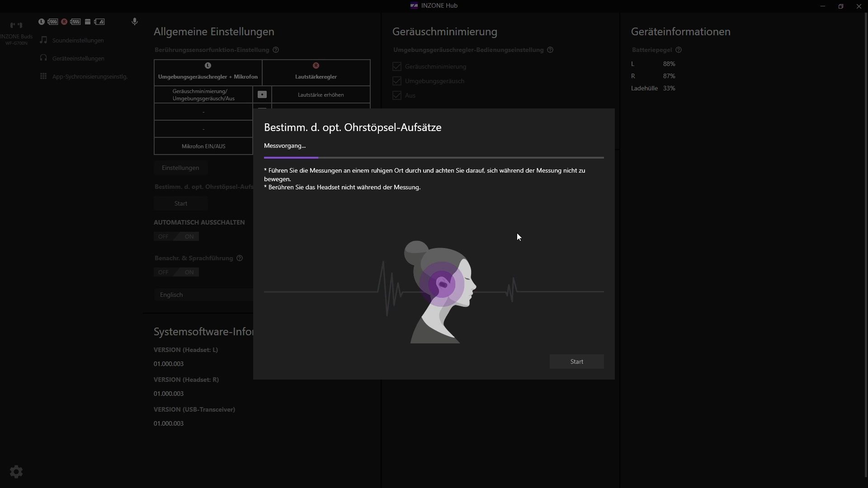Open the Englisch language dropdown

(203, 295)
